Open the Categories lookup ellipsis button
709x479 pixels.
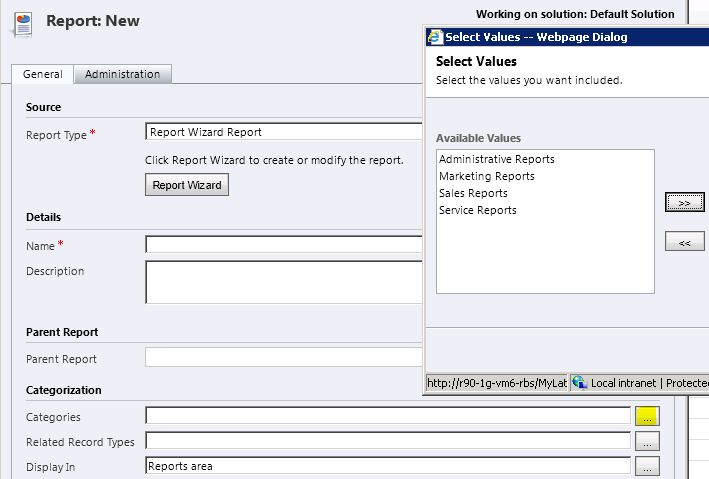tap(647, 417)
